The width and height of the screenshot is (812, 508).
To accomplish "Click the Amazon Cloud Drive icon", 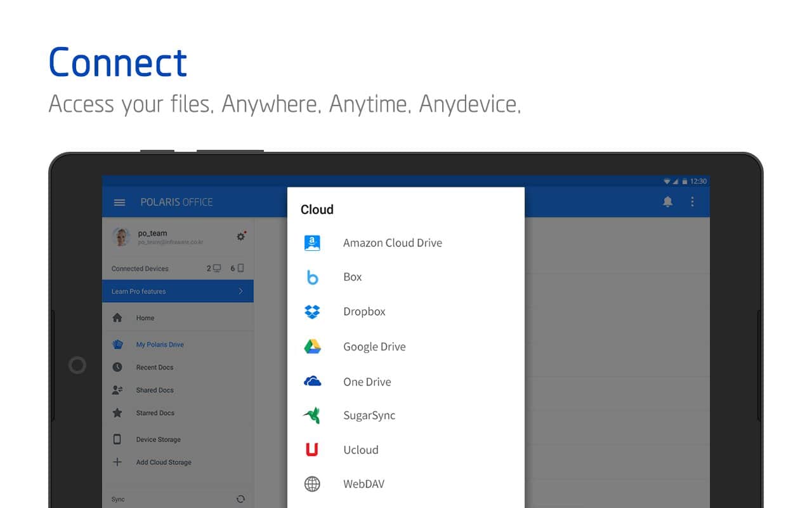I will coord(312,243).
